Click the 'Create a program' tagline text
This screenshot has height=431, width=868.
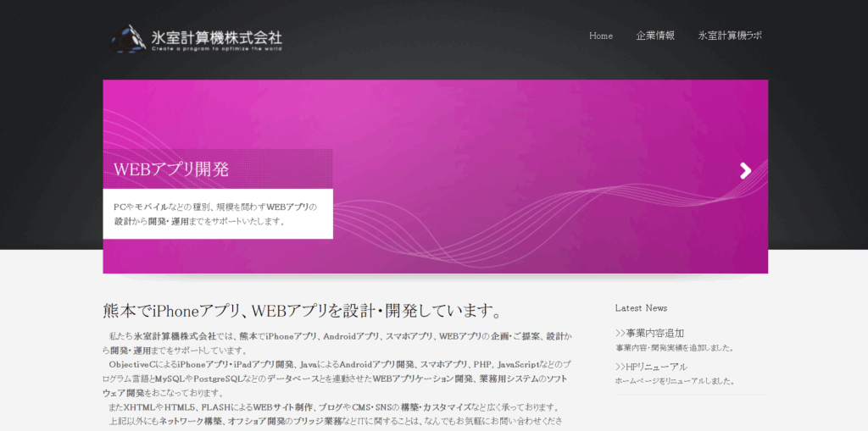click(216, 49)
